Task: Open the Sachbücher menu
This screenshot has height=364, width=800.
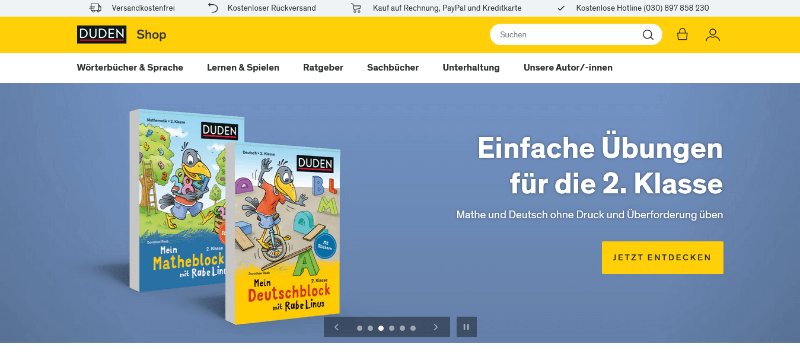Action: pos(393,67)
